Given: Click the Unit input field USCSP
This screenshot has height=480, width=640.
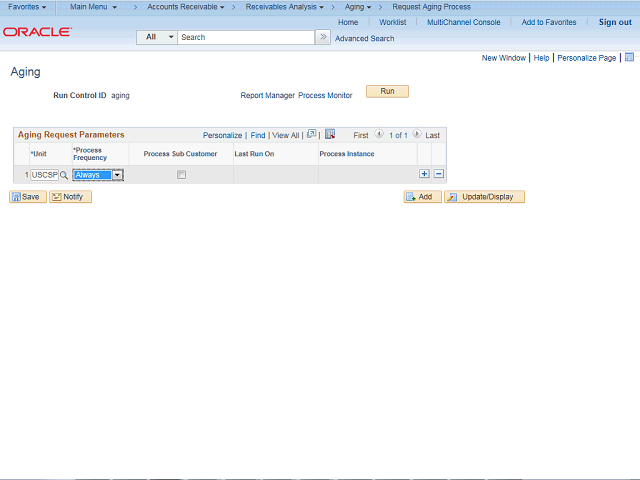Looking at the screenshot, I should click(x=44, y=175).
